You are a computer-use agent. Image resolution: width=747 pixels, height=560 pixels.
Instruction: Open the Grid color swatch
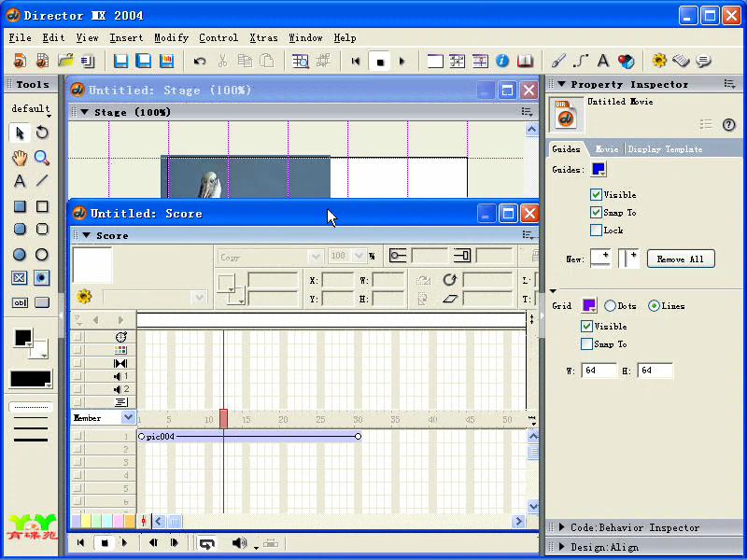tap(589, 306)
